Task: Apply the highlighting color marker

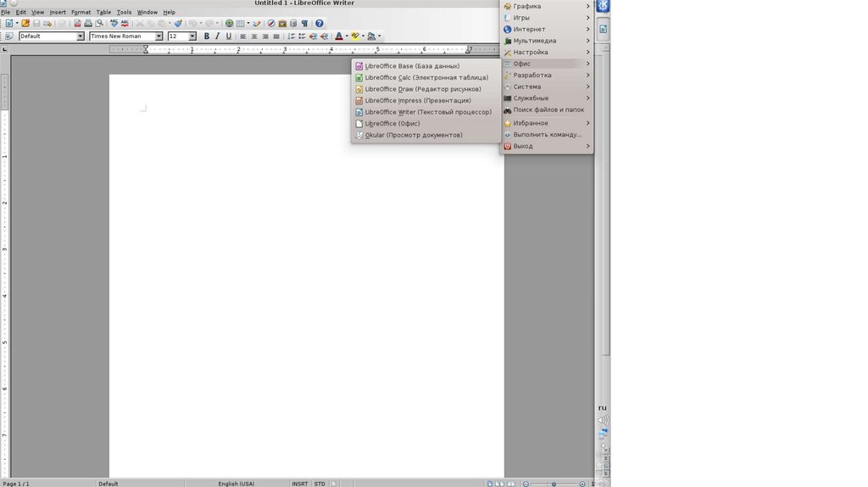Action: tap(355, 36)
